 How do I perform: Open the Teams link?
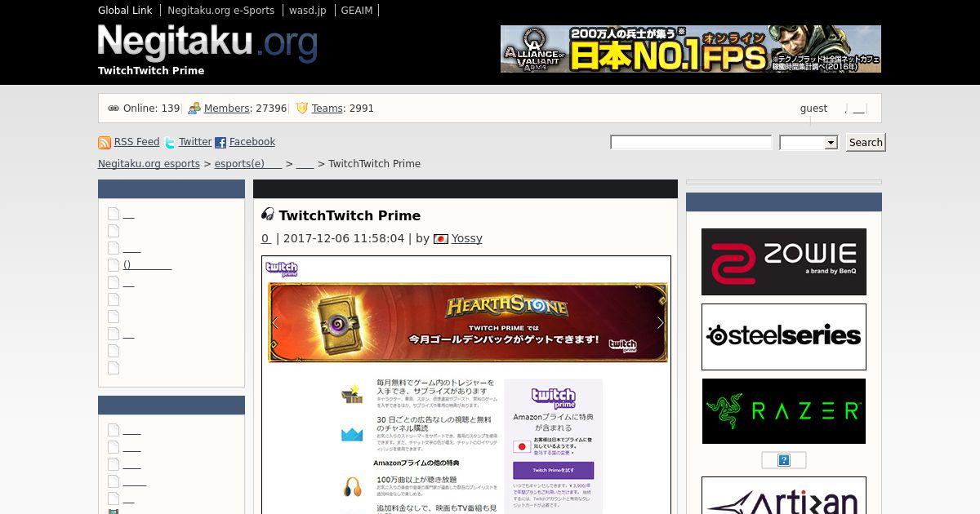pyautogui.click(x=327, y=109)
